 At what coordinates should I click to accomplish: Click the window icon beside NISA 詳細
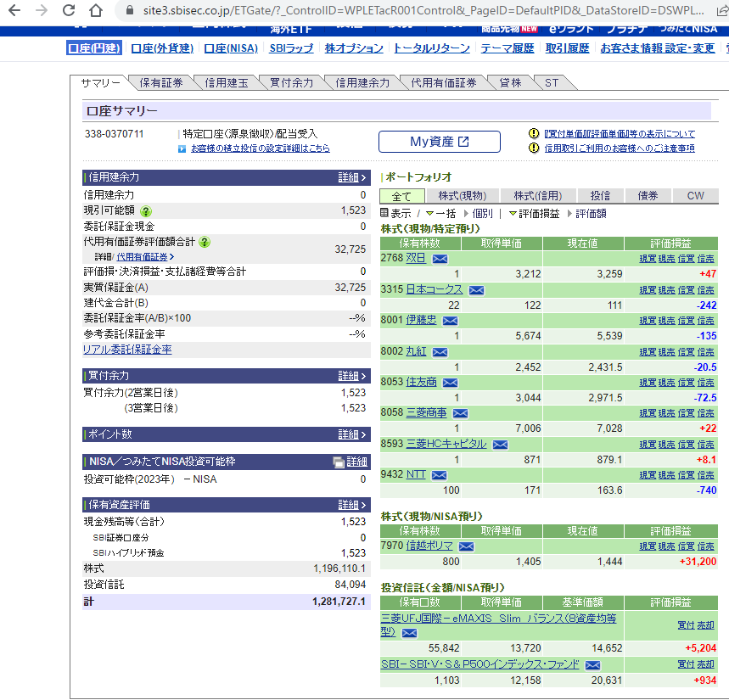(339, 462)
